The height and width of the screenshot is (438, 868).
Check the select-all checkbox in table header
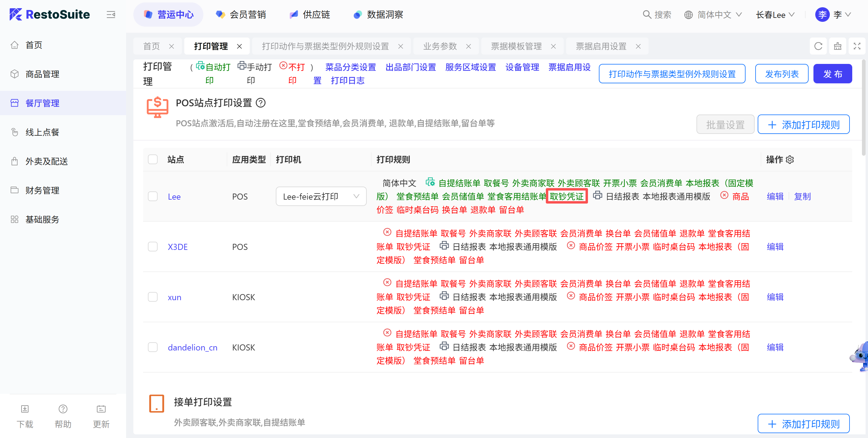tap(153, 160)
